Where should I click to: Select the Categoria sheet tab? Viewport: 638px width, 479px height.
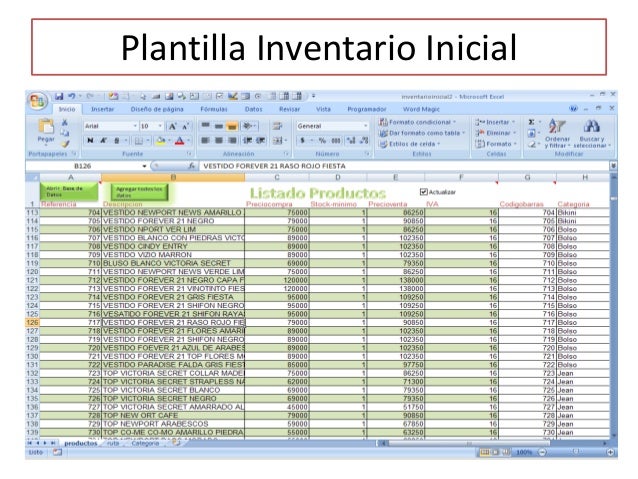pyautogui.click(x=145, y=443)
